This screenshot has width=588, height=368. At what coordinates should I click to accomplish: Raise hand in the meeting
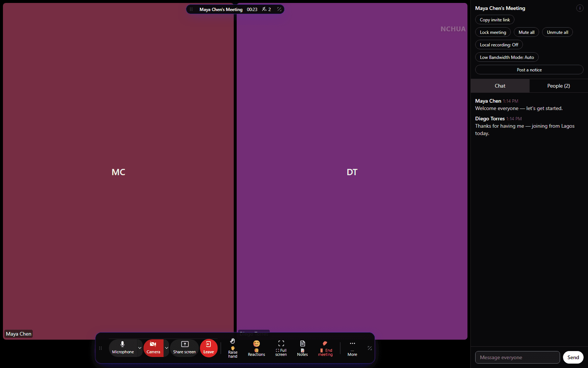point(233,348)
